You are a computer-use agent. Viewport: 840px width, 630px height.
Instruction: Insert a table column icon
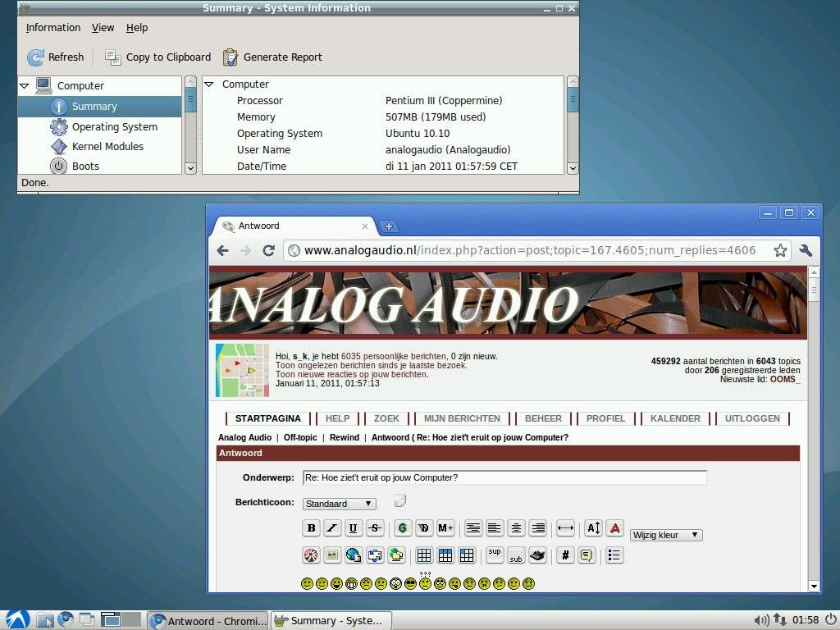point(467,555)
